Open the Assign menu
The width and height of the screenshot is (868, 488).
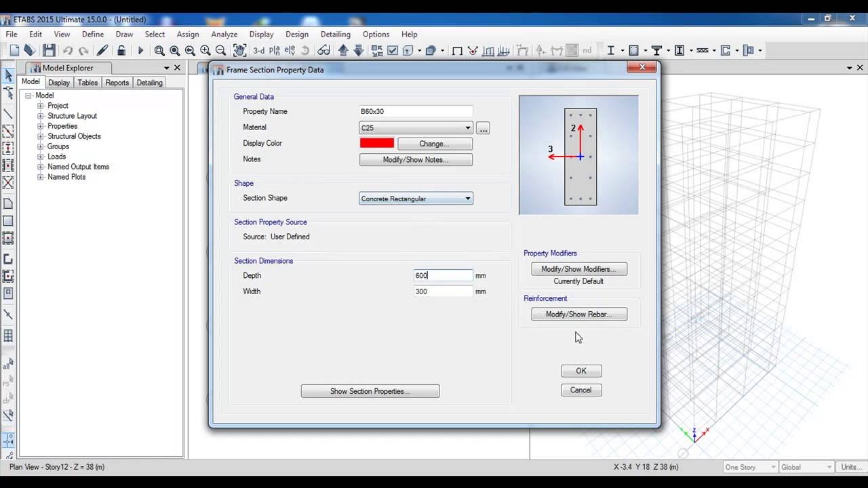click(188, 34)
